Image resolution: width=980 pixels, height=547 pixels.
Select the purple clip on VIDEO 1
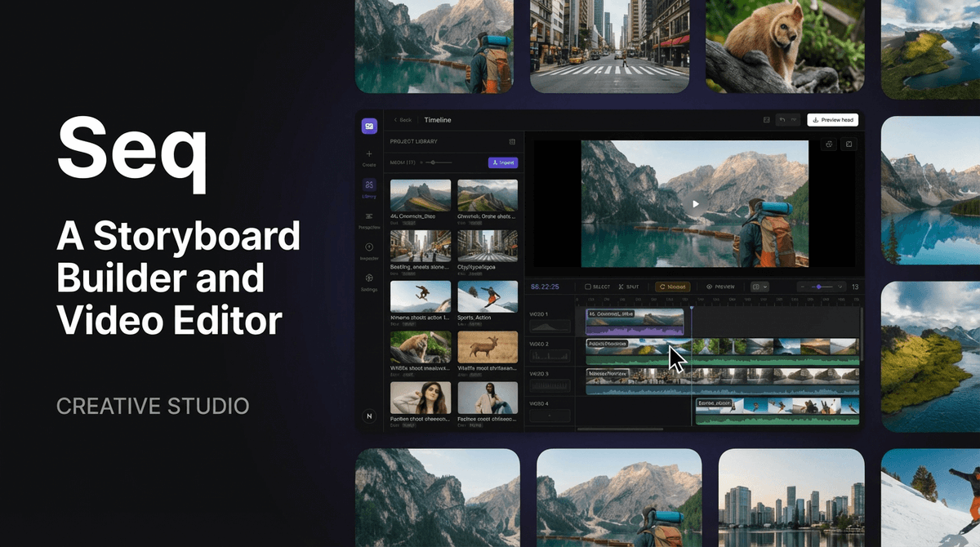point(635,322)
